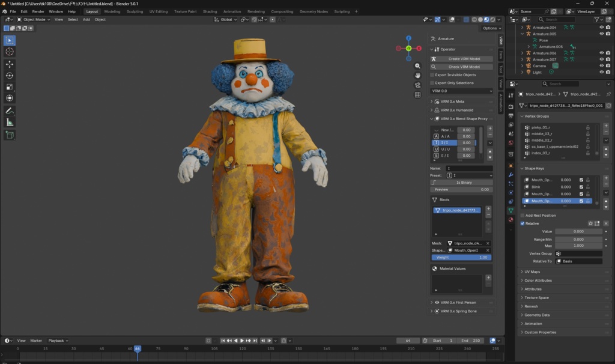Click the viewport zoom magnifier icon
615x364 pixels.
coord(418,66)
